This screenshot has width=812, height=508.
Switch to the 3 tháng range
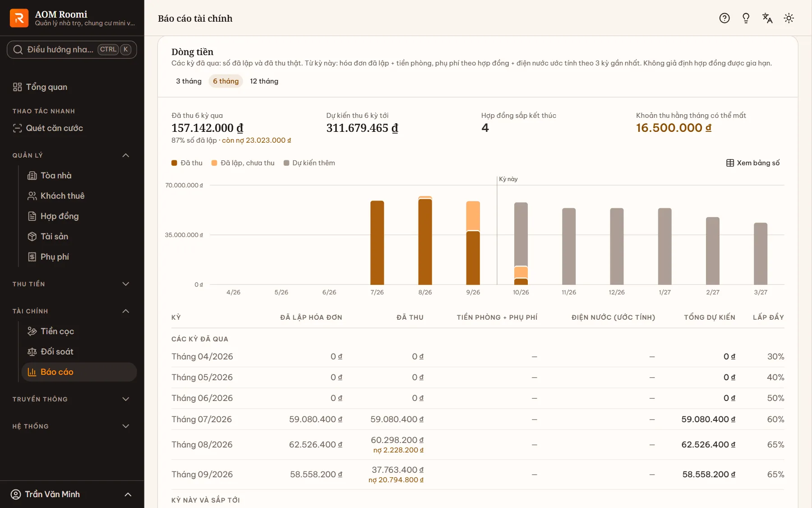(189, 81)
